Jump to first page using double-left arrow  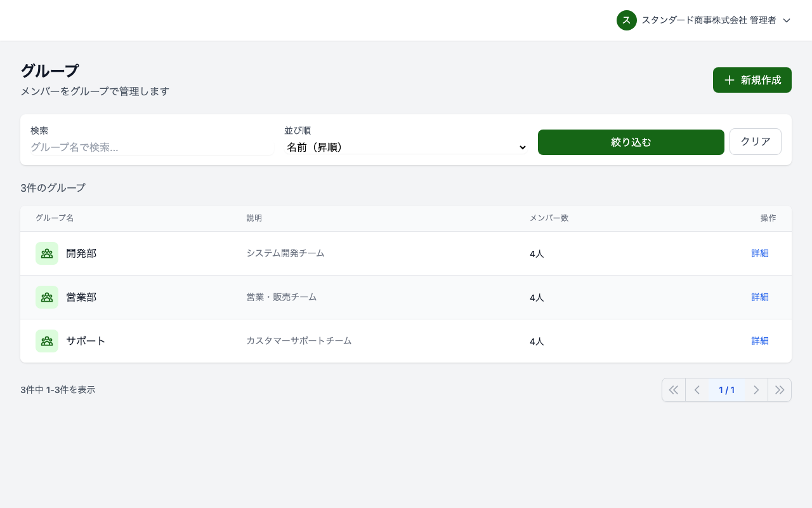point(674,390)
